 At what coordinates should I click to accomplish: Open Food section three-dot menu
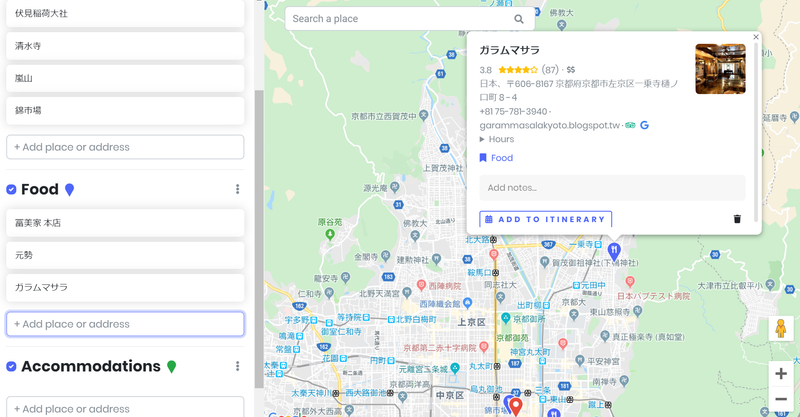point(237,189)
